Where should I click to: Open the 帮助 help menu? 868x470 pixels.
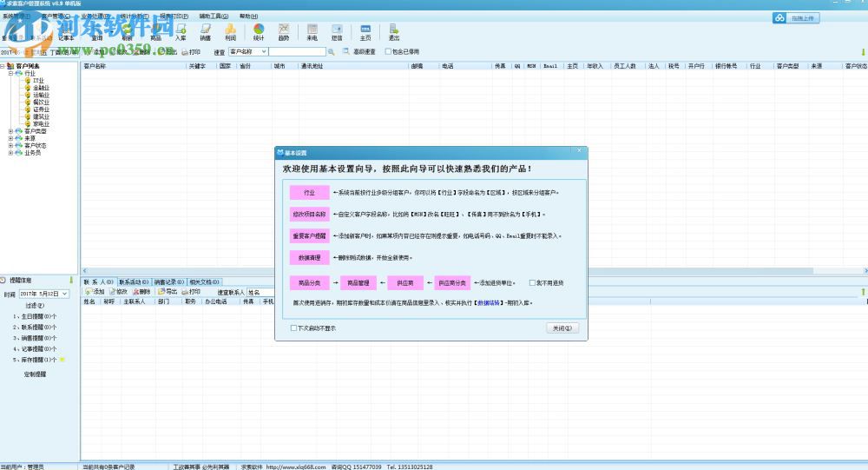[x=248, y=17]
